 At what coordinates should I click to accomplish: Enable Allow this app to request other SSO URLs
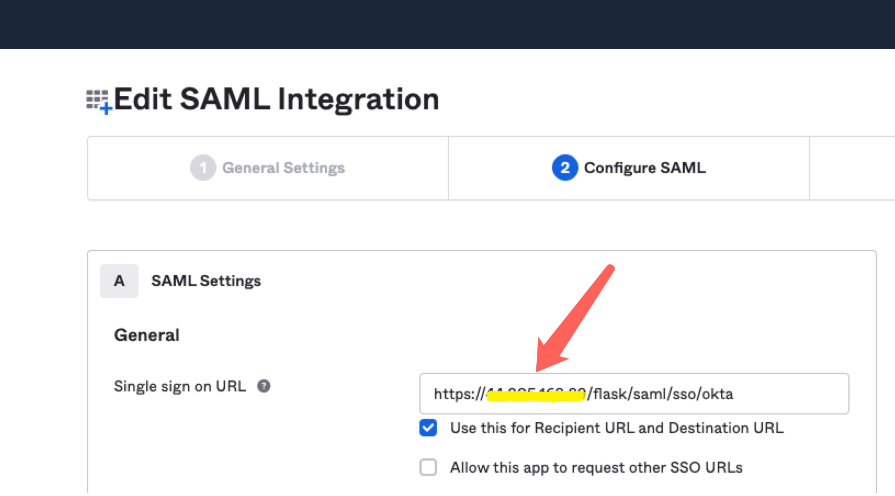(x=429, y=467)
